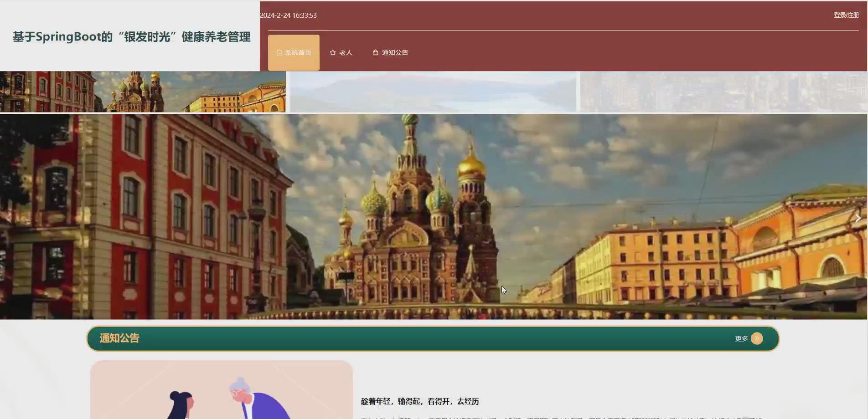Click the star icon beside 老人
This screenshot has height=419, width=868.
tap(333, 52)
